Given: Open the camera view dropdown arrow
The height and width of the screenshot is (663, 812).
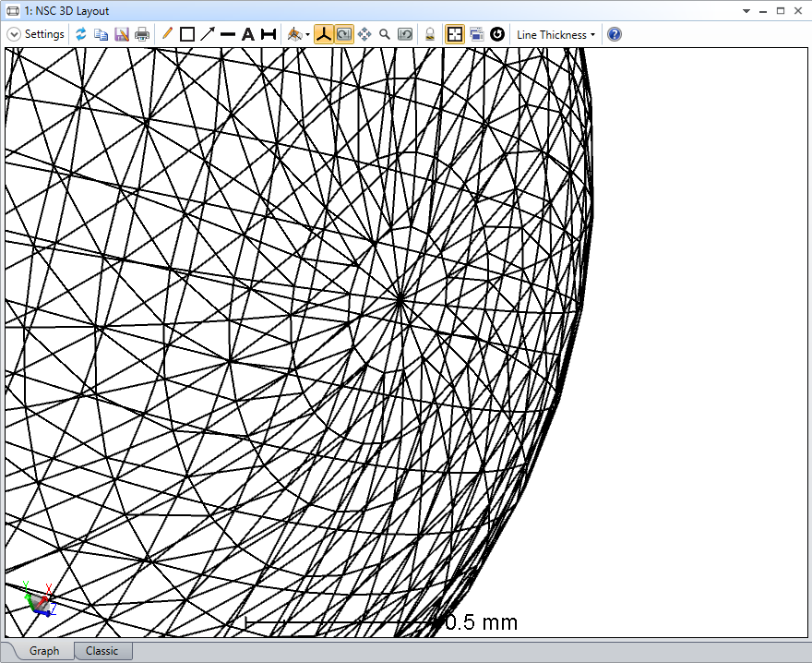Looking at the screenshot, I should [307, 35].
